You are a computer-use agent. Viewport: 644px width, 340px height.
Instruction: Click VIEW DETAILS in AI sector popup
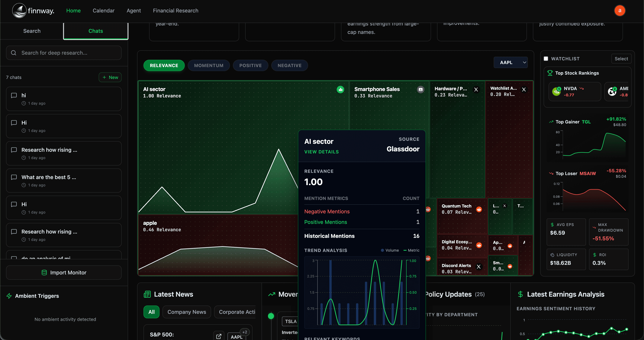321,152
